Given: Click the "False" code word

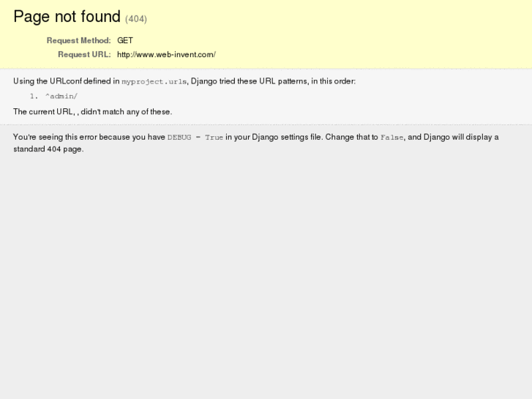Looking at the screenshot, I should [391, 138].
